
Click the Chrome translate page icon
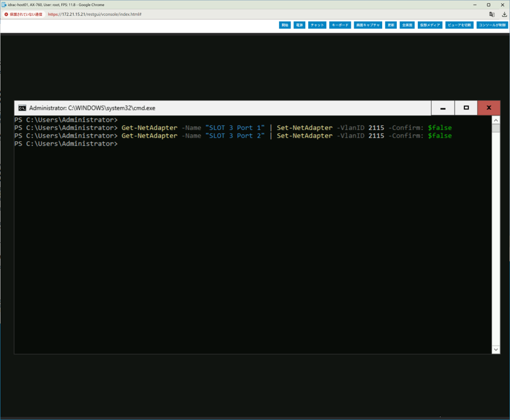click(x=492, y=14)
